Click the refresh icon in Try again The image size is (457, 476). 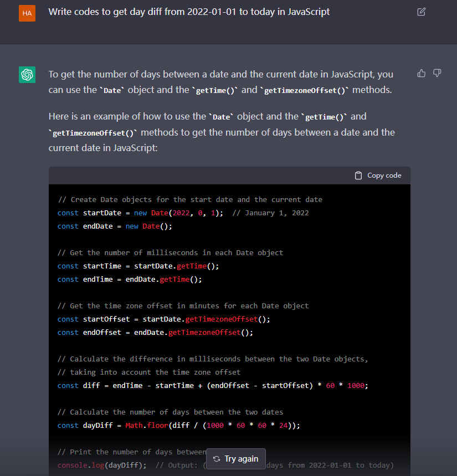pos(217,459)
